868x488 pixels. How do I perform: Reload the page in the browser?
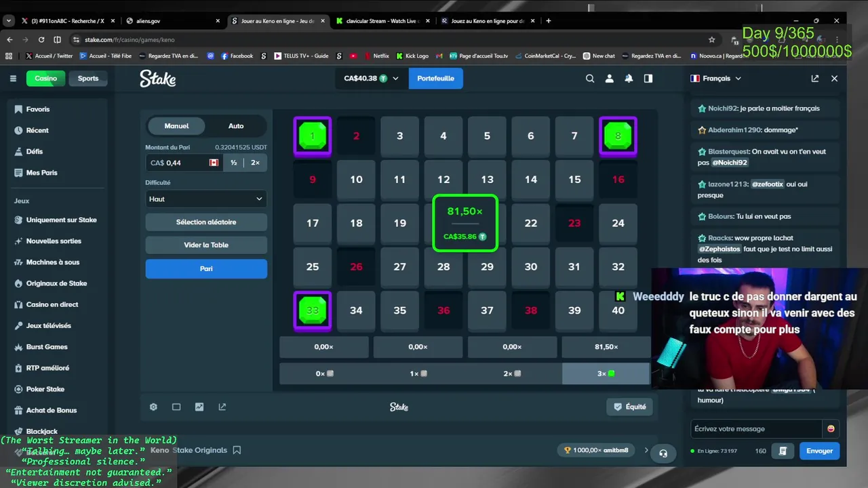point(41,40)
